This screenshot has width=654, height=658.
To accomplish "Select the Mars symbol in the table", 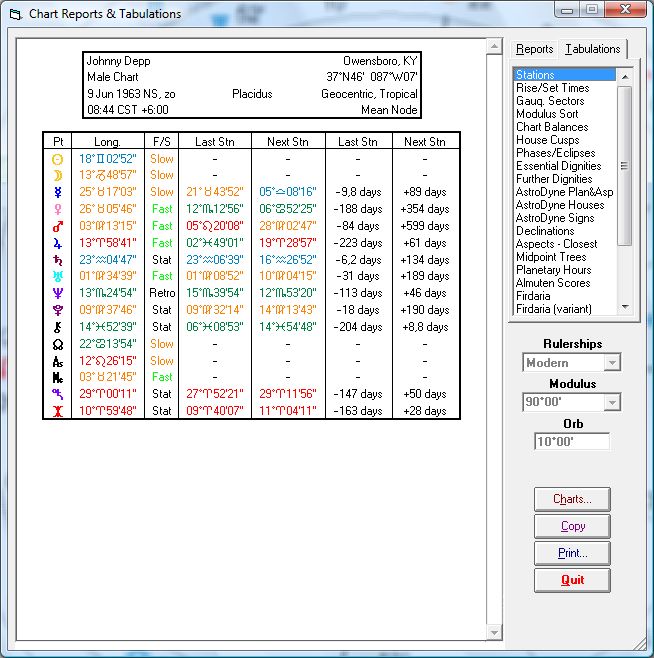I will point(58,226).
